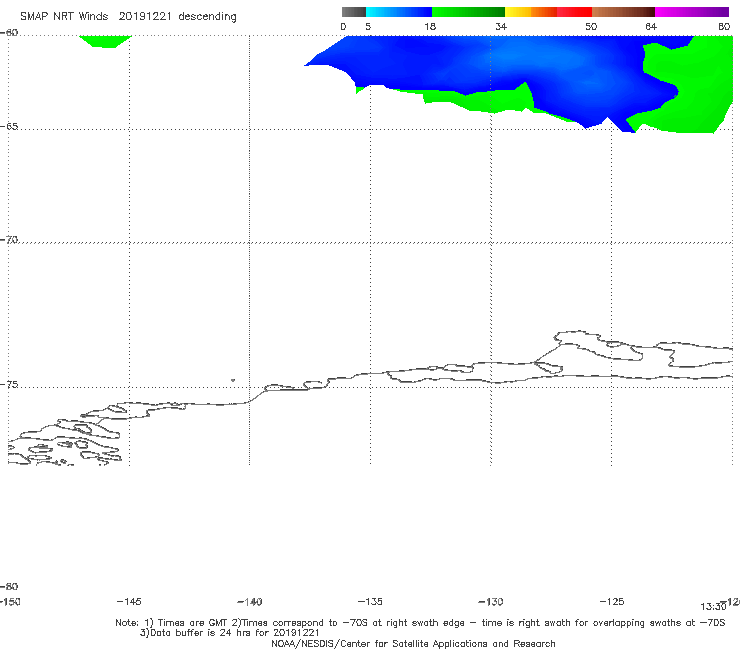
Task: Click the latitude label '-65'
Action: [x=9, y=127]
